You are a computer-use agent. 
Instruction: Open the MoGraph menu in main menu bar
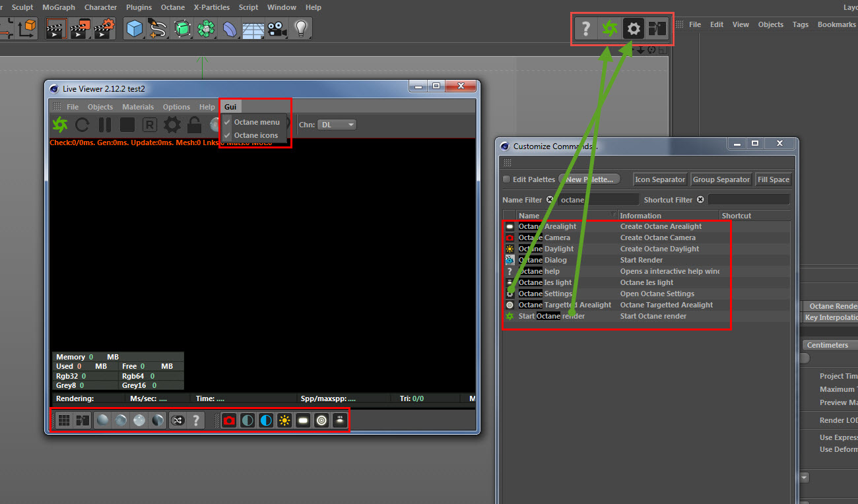tap(59, 7)
